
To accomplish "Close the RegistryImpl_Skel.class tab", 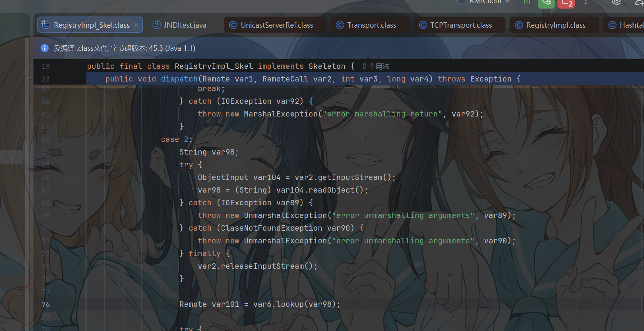I will pos(136,25).
